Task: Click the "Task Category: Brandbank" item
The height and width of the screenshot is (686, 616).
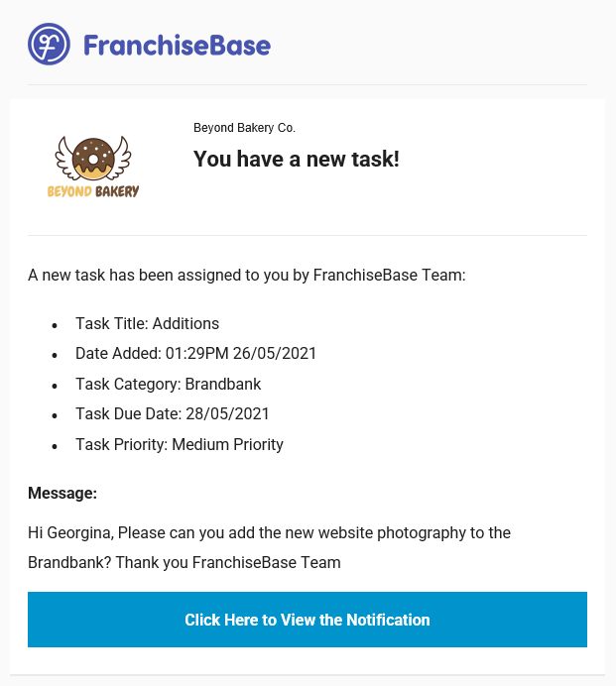Action: (x=168, y=384)
